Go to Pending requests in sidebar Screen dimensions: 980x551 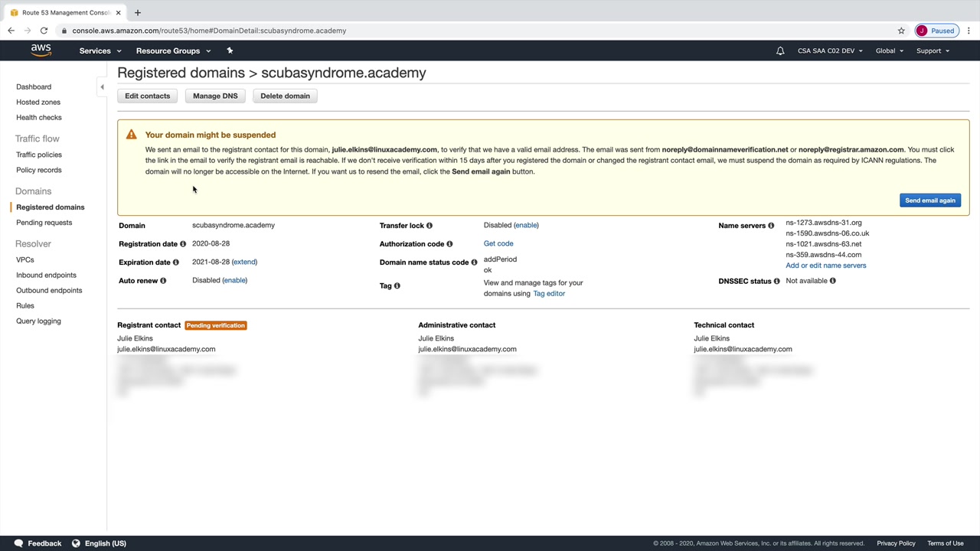pyautogui.click(x=44, y=223)
